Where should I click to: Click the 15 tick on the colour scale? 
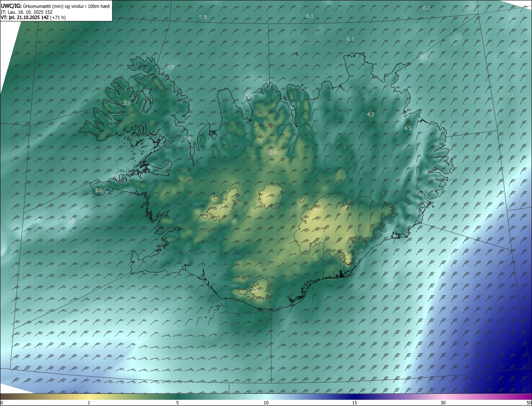point(355,403)
